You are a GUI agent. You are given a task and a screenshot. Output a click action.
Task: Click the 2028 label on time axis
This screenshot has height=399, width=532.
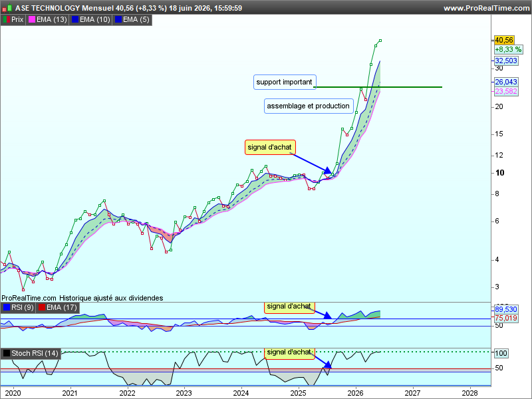(x=469, y=393)
